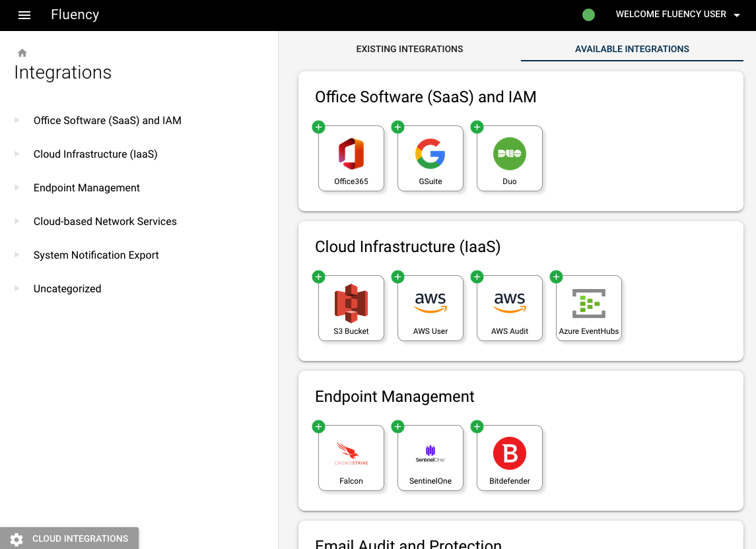Click the green status indicator dot
Viewport: 756px width, 549px height.
tap(588, 15)
